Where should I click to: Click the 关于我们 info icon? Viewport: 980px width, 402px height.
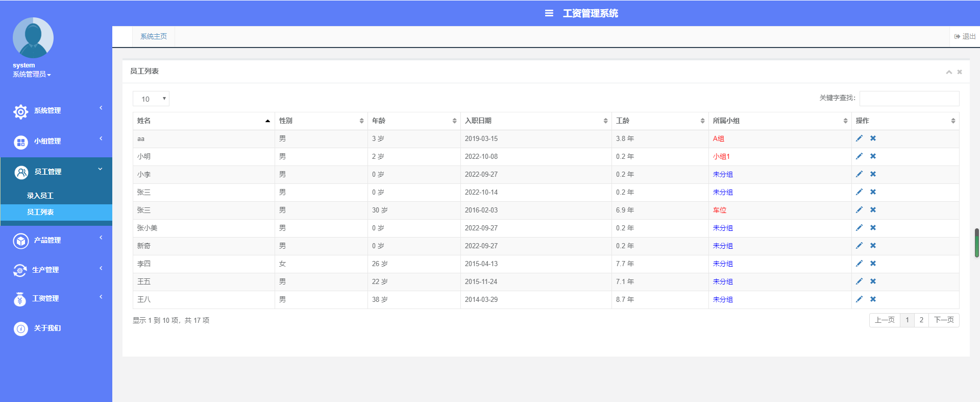click(20, 328)
